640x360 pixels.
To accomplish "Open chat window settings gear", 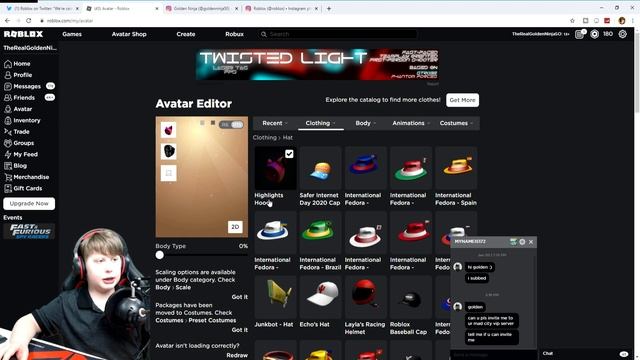I will (x=522, y=242).
